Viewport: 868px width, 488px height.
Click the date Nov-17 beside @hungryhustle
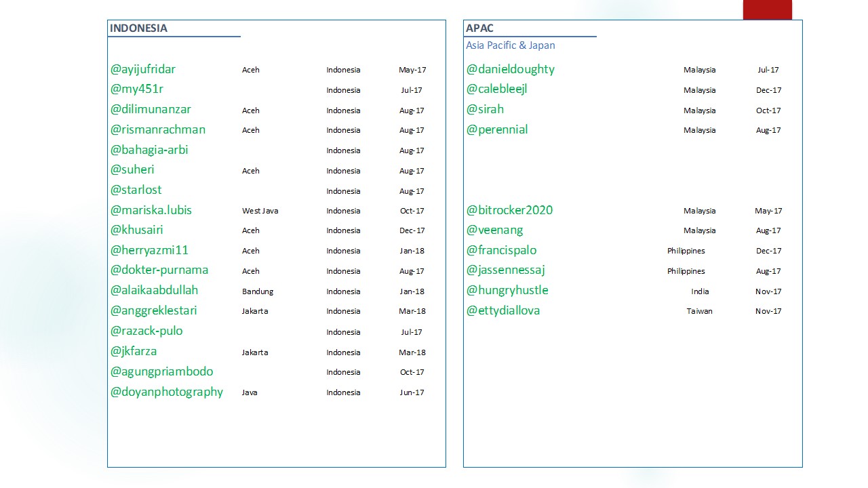(x=768, y=291)
